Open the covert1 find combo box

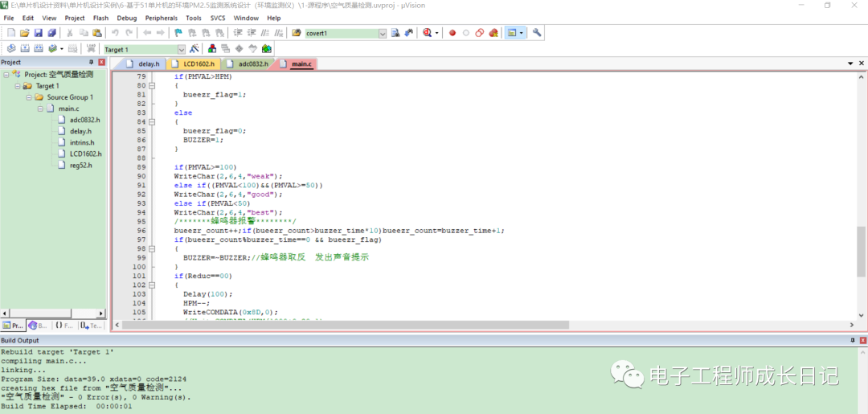pos(383,33)
